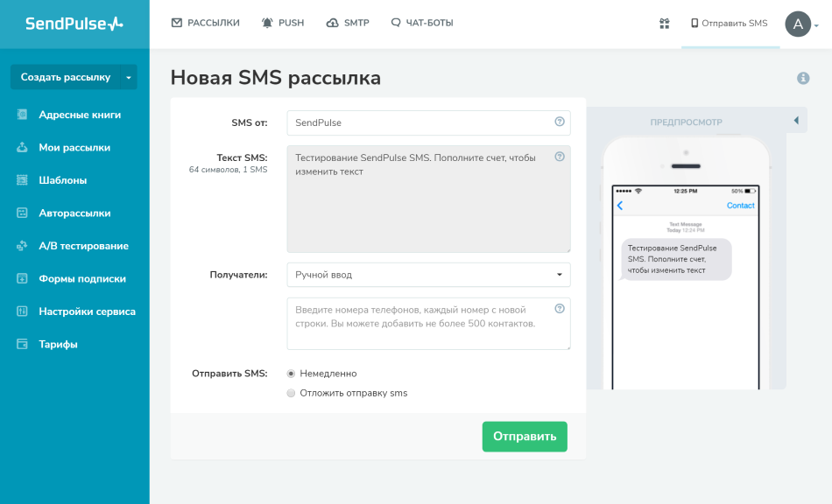The width and height of the screenshot is (832, 504).
Task: Click the A/B тестирование sidebar icon
Action: [x=22, y=246]
